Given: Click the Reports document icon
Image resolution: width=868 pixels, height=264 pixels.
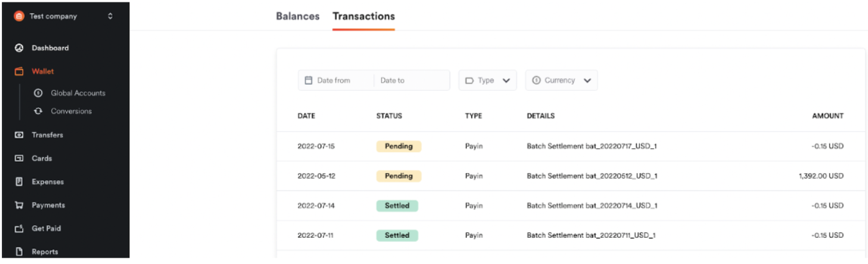Looking at the screenshot, I should [x=19, y=252].
